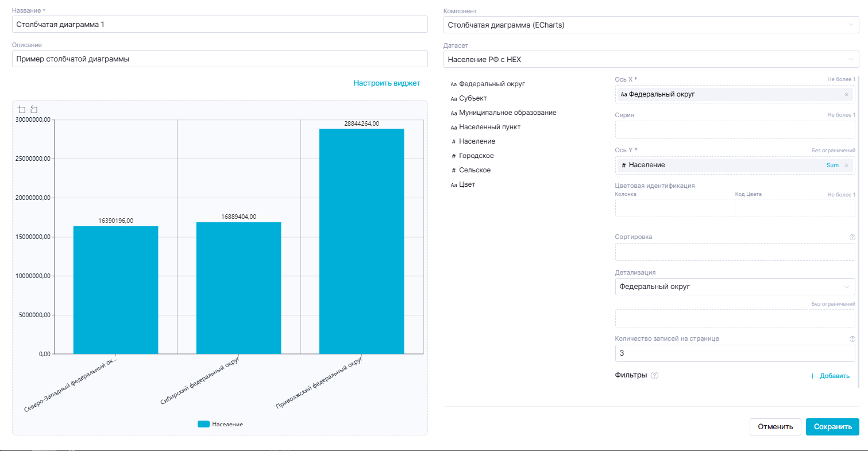868x451 pixels.
Task: Remove Население from the Y axis
Action: click(x=846, y=165)
